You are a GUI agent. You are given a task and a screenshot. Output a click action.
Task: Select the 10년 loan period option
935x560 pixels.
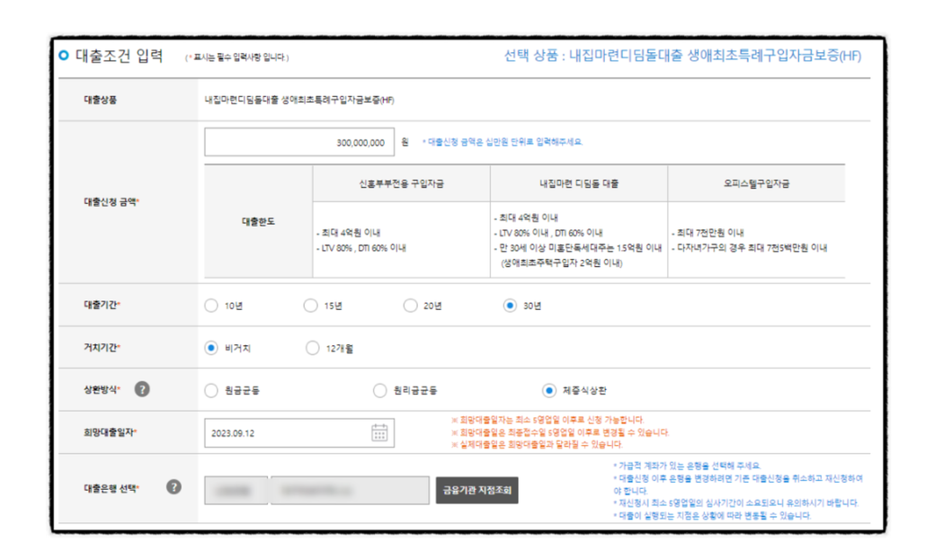pyautogui.click(x=211, y=306)
